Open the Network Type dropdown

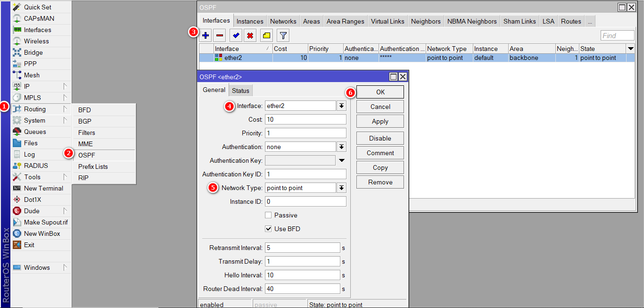coord(341,188)
